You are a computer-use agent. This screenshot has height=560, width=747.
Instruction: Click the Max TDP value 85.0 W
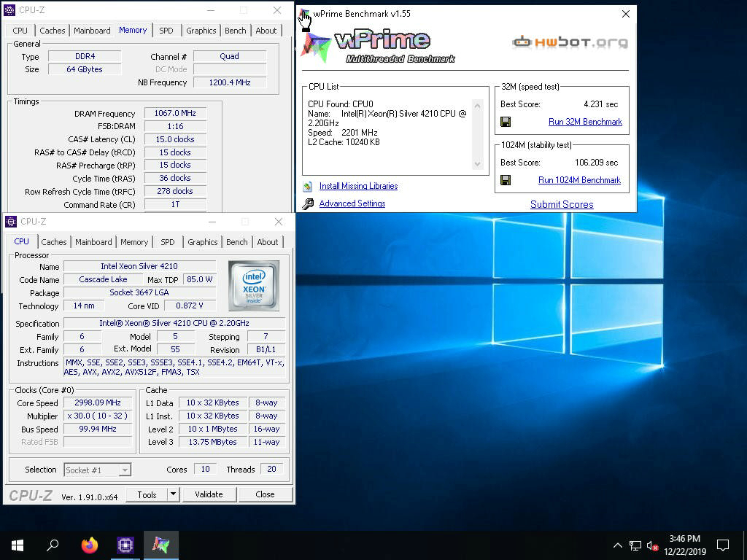tap(200, 279)
